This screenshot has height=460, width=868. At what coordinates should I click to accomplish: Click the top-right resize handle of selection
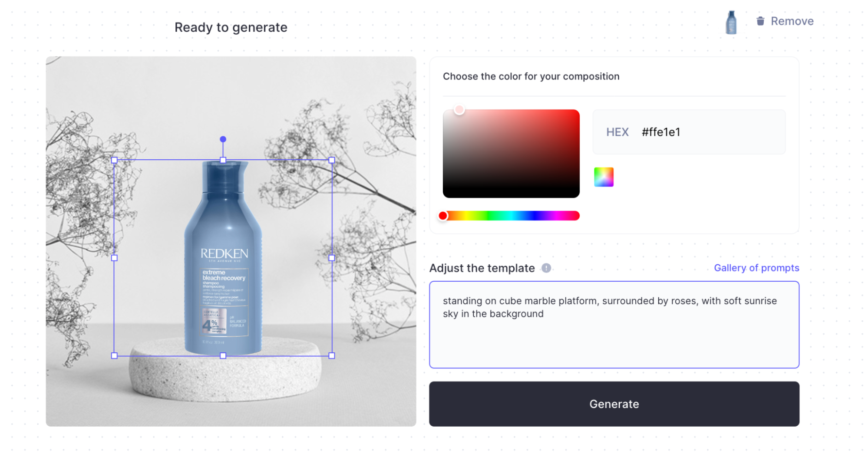332,160
